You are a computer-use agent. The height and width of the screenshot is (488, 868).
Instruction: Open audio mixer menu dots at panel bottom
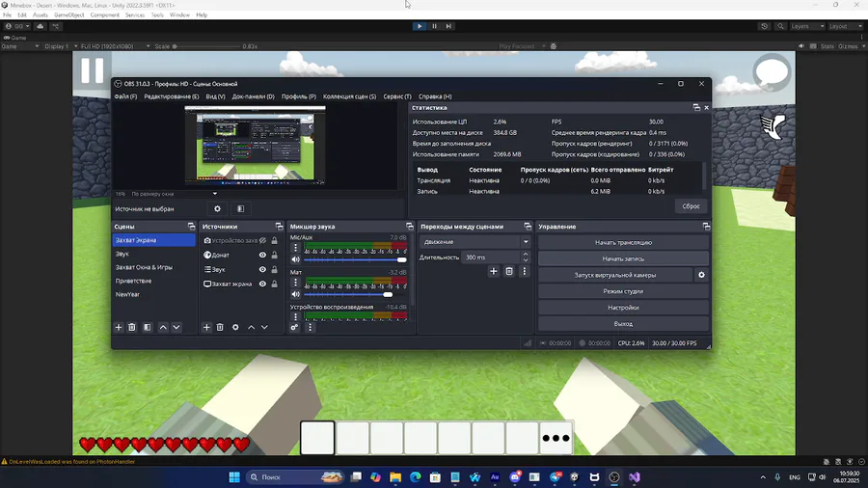coord(310,328)
